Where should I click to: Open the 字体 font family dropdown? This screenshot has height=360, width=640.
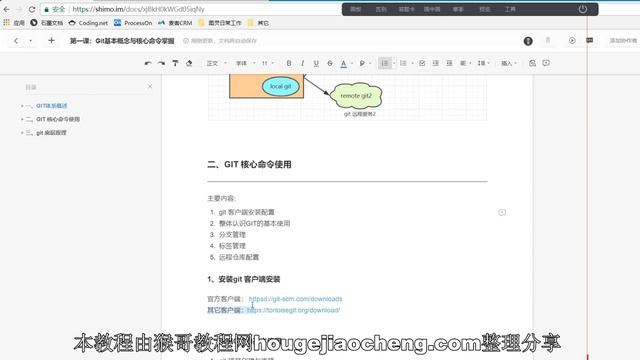pyautogui.click(x=245, y=63)
